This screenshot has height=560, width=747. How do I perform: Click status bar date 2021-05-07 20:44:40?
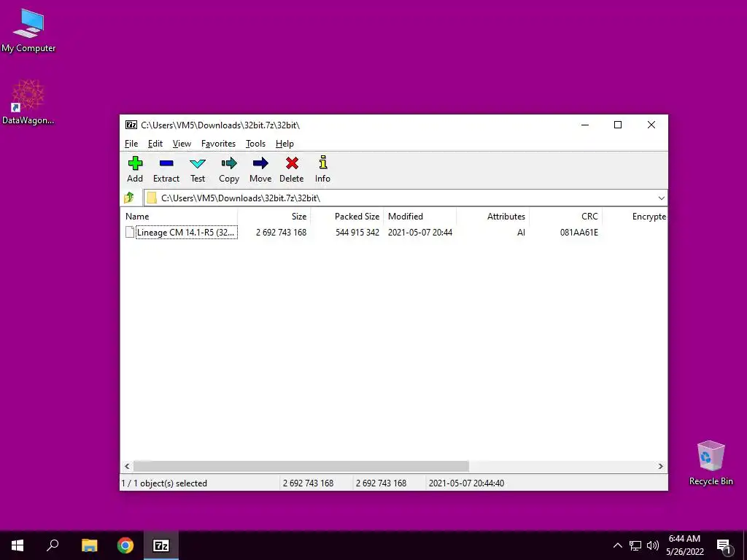click(x=466, y=483)
